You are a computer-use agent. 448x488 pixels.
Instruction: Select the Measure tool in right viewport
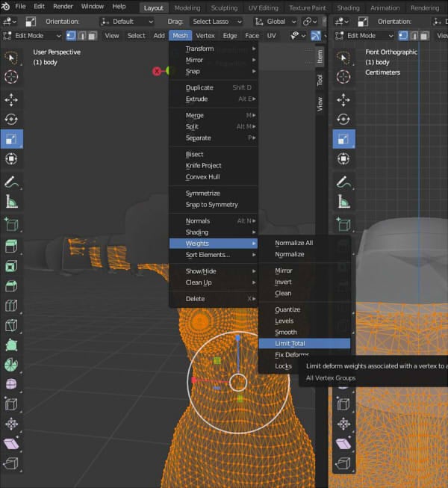point(343,202)
